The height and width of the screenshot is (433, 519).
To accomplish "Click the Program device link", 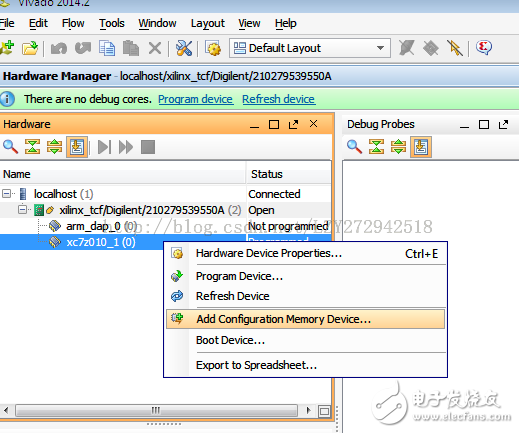I will [195, 99].
